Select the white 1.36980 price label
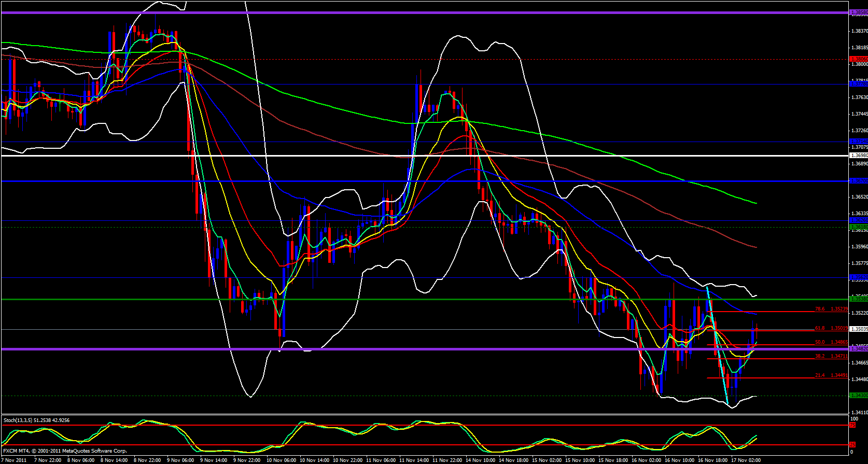 (858, 156)
